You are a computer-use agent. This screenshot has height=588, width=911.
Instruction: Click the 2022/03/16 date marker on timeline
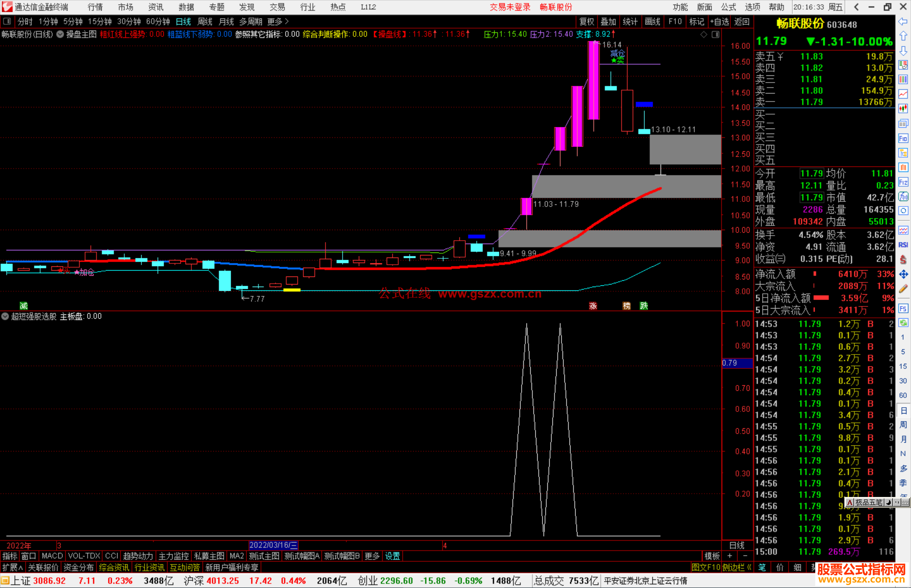[273, 545]
